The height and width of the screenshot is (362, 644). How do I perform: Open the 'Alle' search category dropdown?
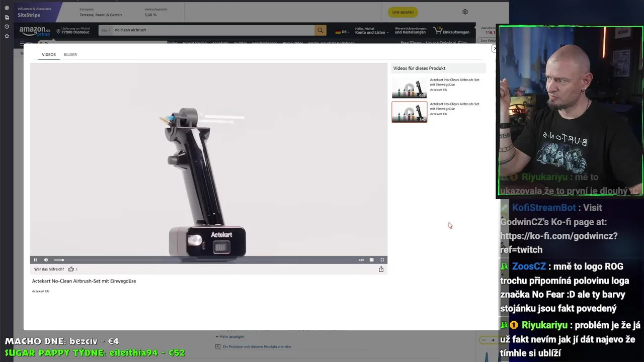[106, 30]
